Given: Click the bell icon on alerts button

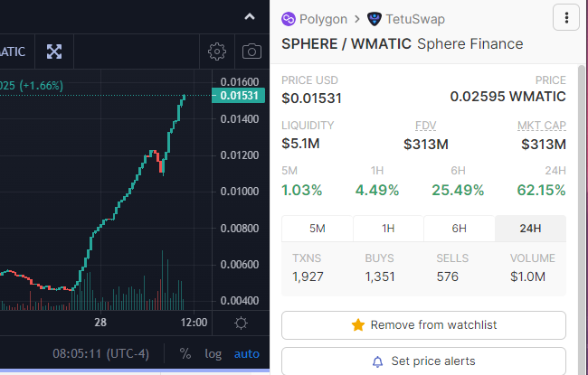Looking at the screenshot, I should [377, 361].
